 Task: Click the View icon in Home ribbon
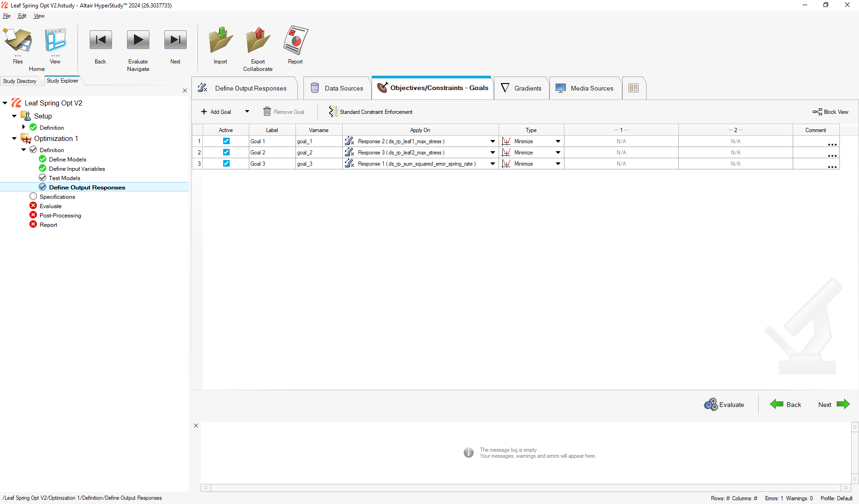tap(55, 41)
